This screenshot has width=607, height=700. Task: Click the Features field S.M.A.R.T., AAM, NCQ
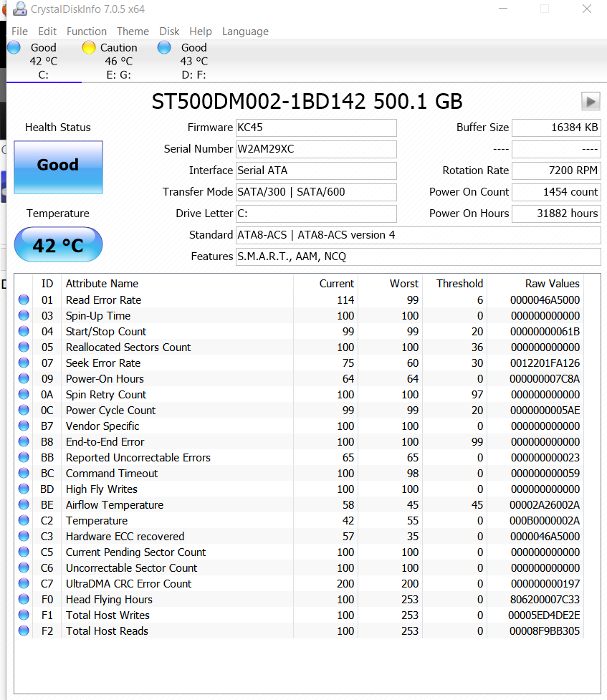pyautogui.click(x=418, y=256)
